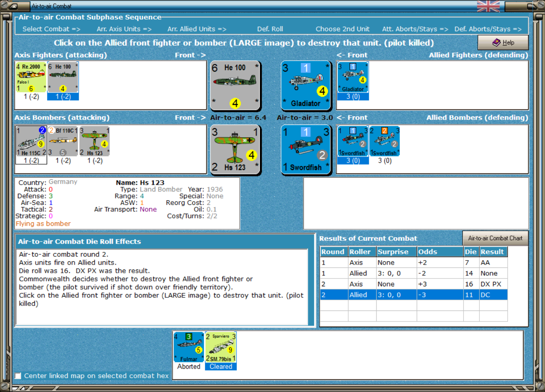The width and height of the screenshot is (545, 392).
Task: Click the Def. Aborts/Stays => step
Action: tap(488, 29)
